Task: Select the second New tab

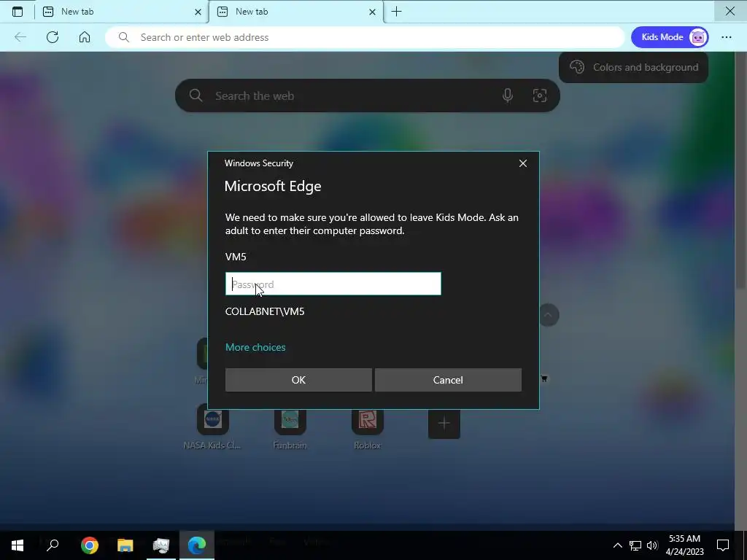Action: (x=296, y=12)
